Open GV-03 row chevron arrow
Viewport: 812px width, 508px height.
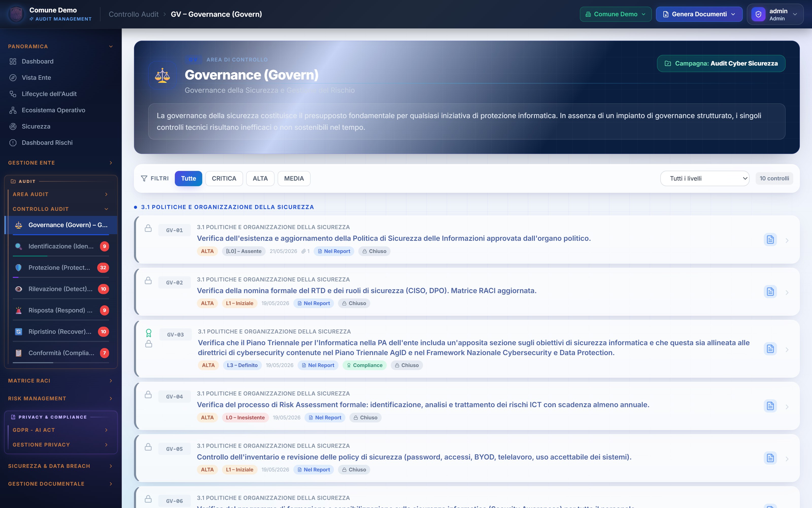(787, 350)
